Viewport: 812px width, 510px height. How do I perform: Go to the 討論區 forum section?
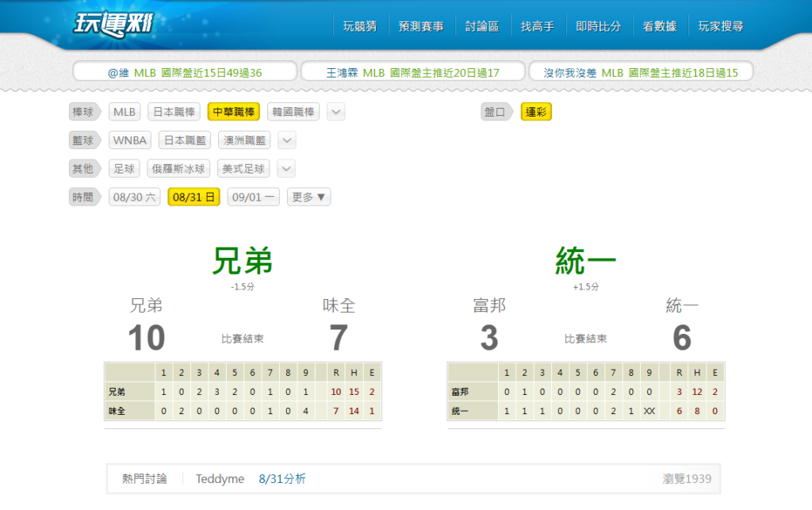click(x=482, y=25)
